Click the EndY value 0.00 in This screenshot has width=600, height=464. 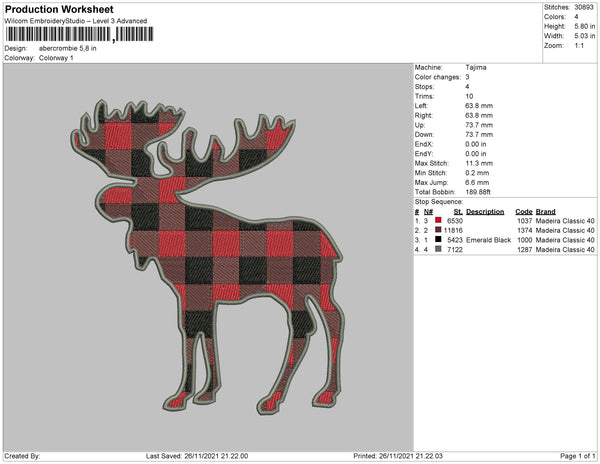[476, 154]
